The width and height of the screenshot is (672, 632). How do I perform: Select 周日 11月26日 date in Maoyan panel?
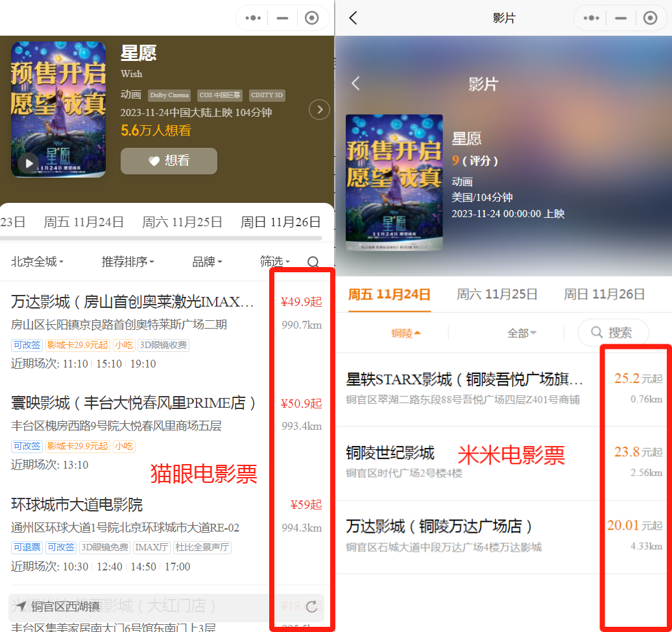(x=281, y=222)
